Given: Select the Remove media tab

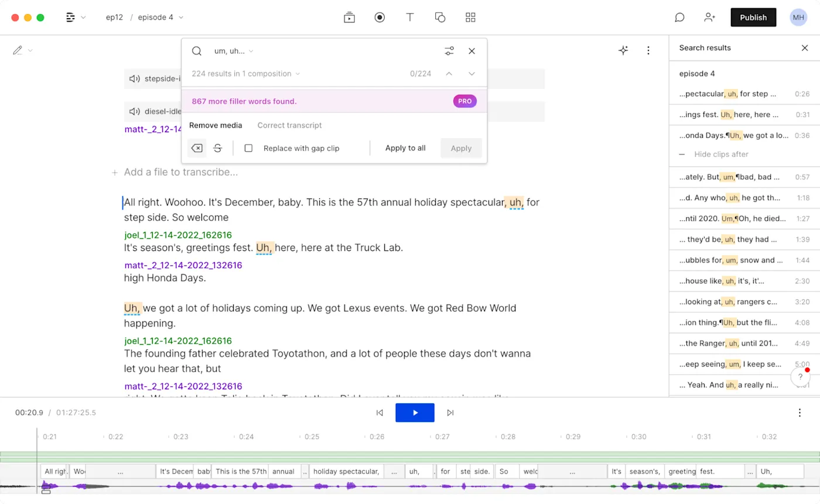Looking at the screenshot, I should [x=216, y=125].
